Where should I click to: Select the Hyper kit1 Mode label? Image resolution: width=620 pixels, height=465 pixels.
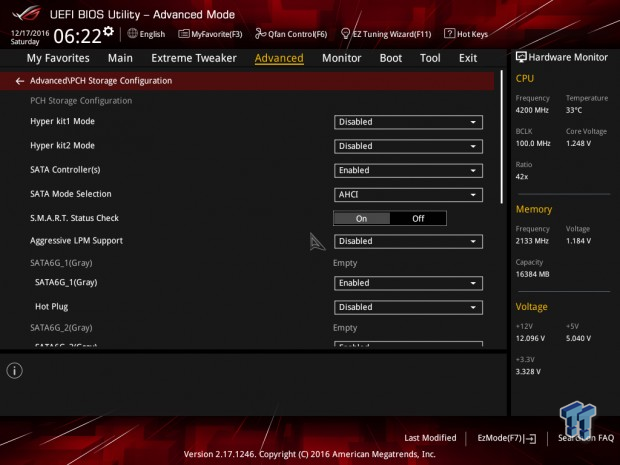(62, 121)
